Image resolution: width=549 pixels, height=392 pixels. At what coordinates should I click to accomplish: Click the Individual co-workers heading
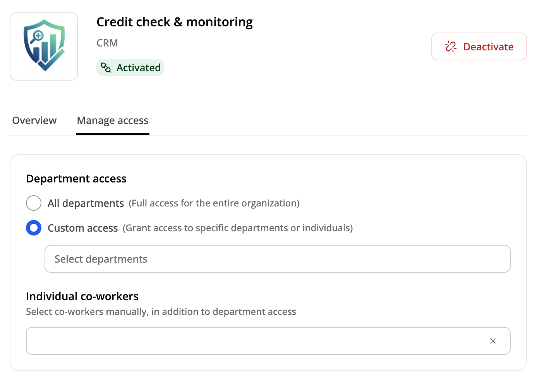(x=82, y=296)
